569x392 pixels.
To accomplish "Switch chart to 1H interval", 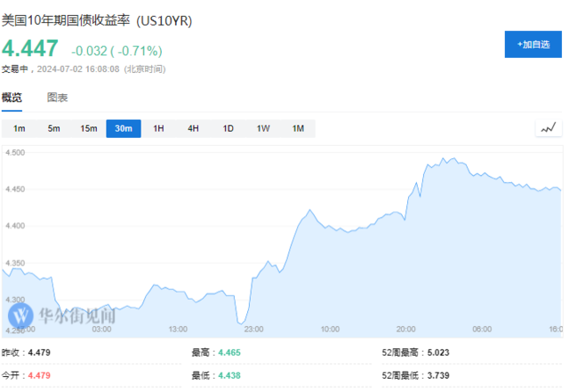I will click(158, 129).
